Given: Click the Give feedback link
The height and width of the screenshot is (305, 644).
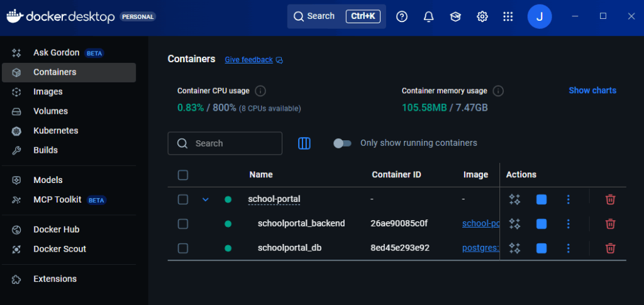Looking at the screenshot, I should click(x=249, y=60).
